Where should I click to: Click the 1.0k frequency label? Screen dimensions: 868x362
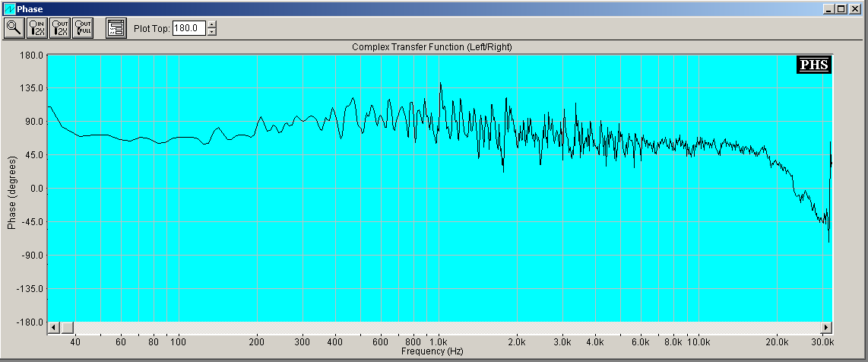(439, 343)
